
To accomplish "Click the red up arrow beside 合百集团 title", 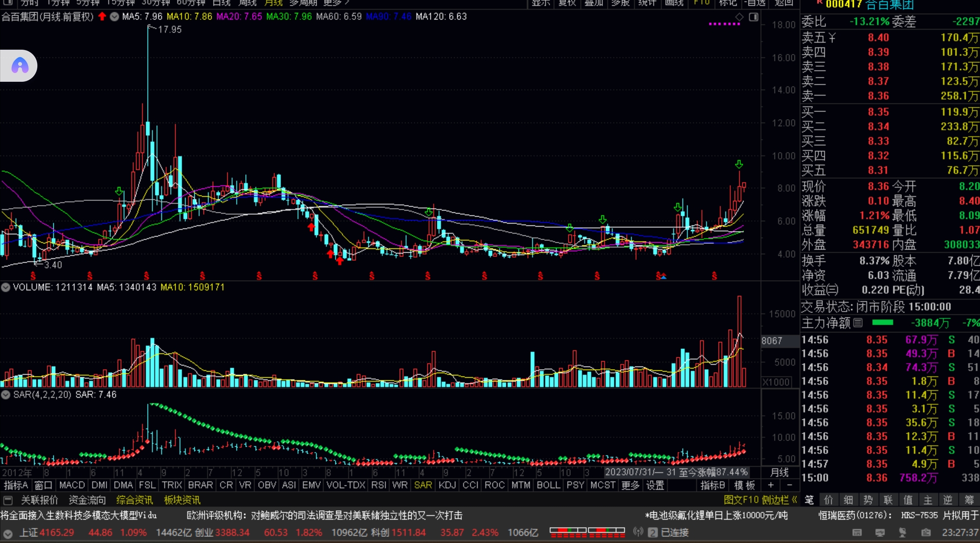I will (x=102, y=16).
